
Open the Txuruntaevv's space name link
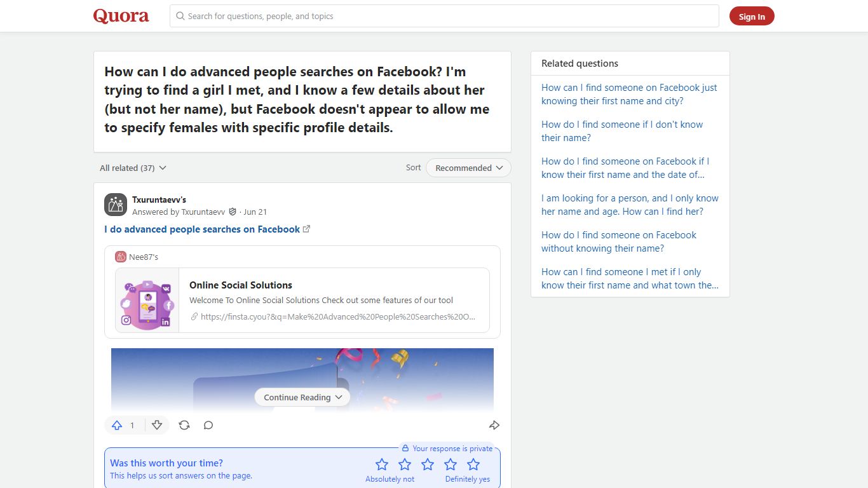159,200
